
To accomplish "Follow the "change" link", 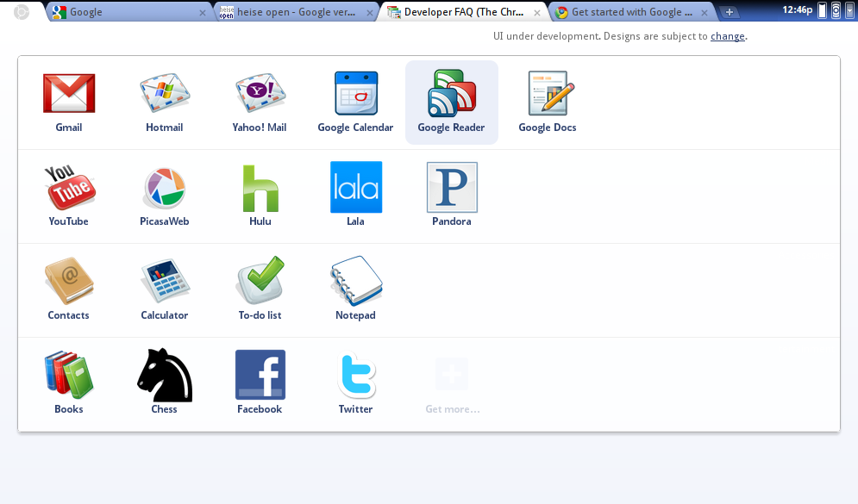I will 728,36.
